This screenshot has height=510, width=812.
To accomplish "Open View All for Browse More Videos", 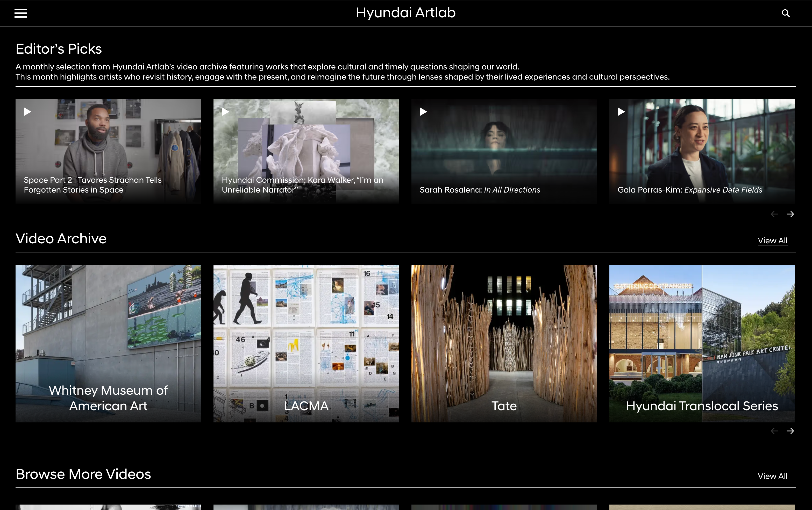I will pyautogui.click(x=773, y=476).
